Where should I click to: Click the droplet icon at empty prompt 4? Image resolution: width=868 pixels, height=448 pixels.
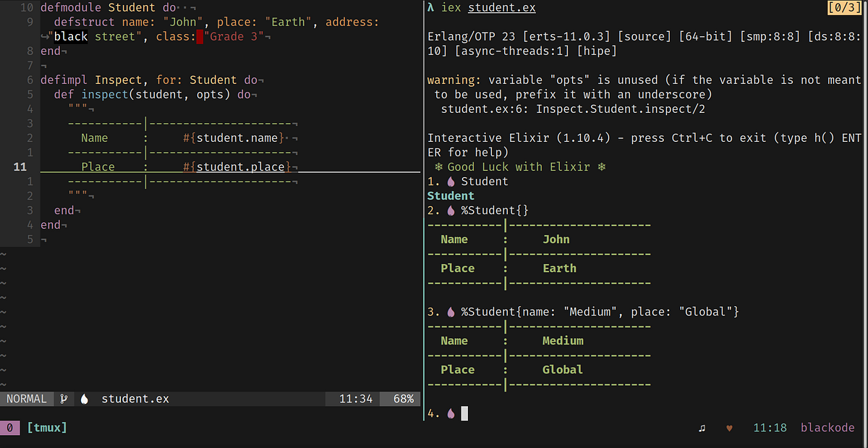point(450,413)
